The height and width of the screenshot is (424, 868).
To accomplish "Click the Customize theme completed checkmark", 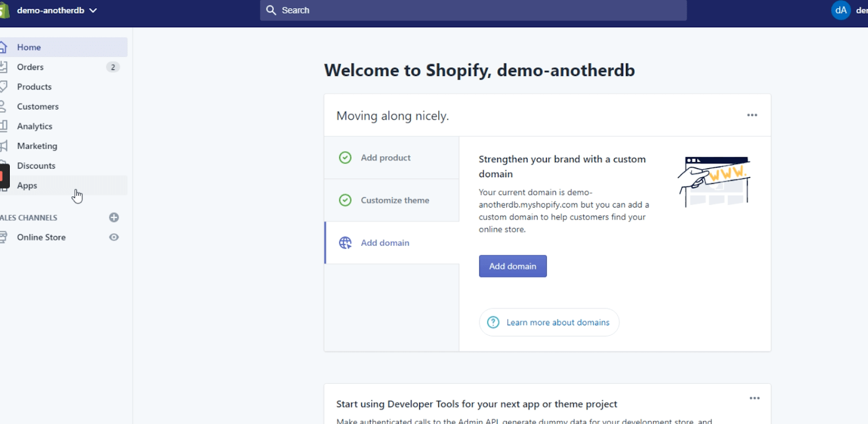I will coord(345,200).
